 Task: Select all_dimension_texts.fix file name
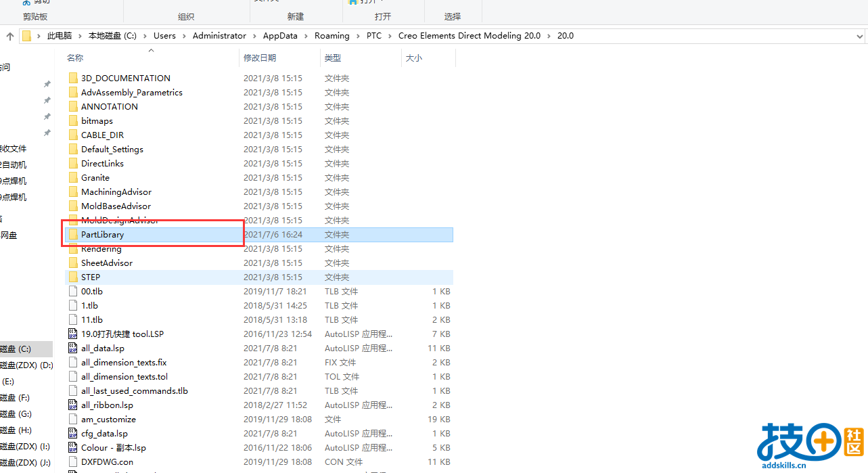click(x=124, y=363)
